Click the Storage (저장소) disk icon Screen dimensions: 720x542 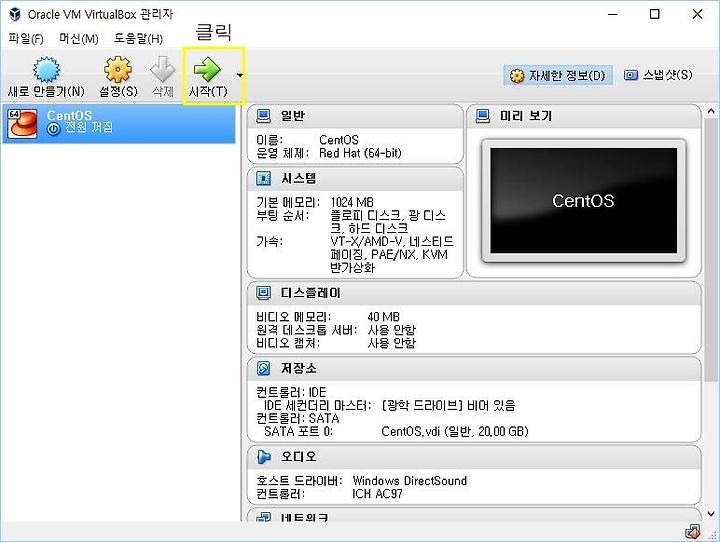point(263,368)
